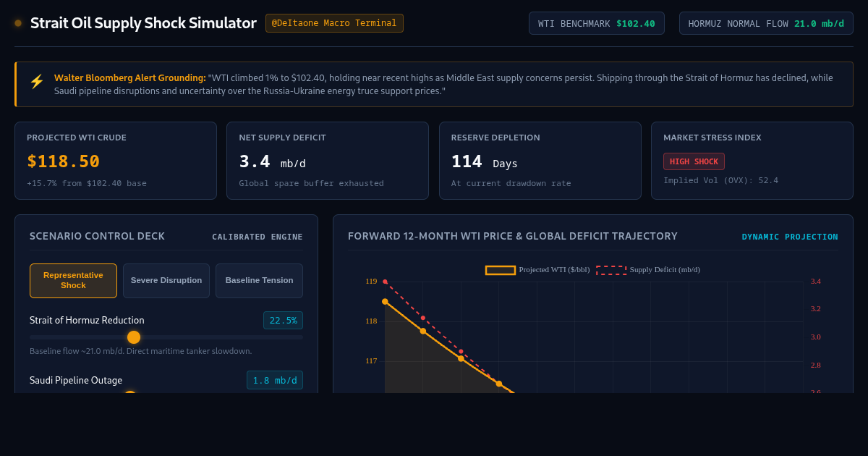Click the WTI Benchmark $102.40 pill
The image size is (868, 456).
click(x=597, y=23)
